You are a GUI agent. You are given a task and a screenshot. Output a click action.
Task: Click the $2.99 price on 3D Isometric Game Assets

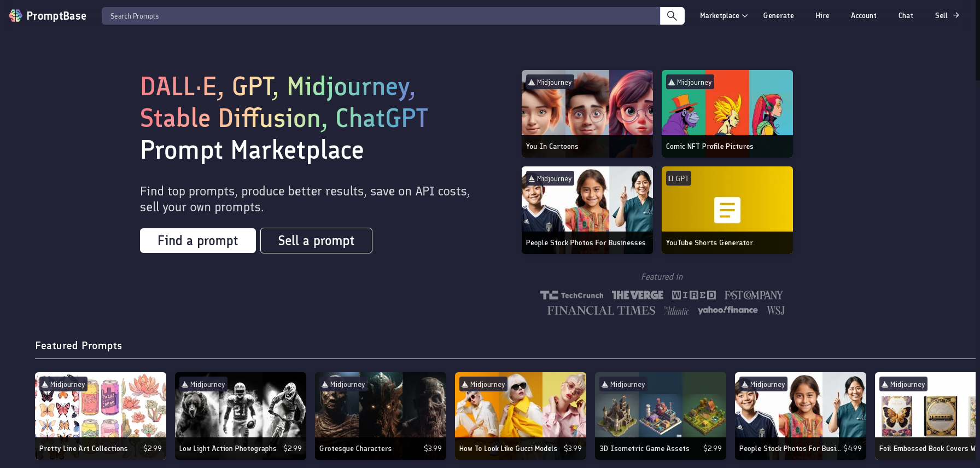coord(713,448)
